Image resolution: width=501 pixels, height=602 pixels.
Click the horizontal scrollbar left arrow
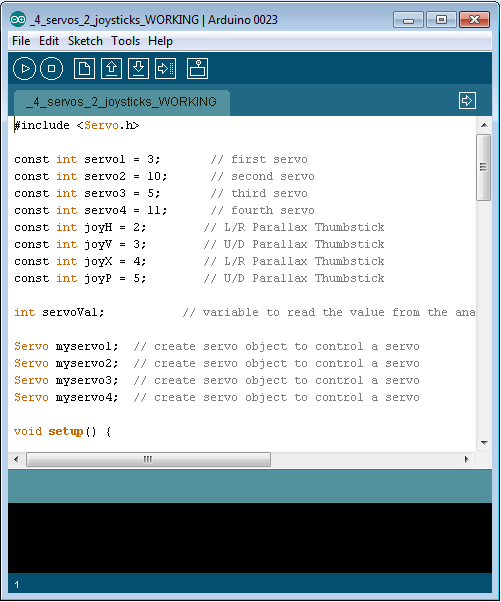pyautogui.click(x=16, y=459)
